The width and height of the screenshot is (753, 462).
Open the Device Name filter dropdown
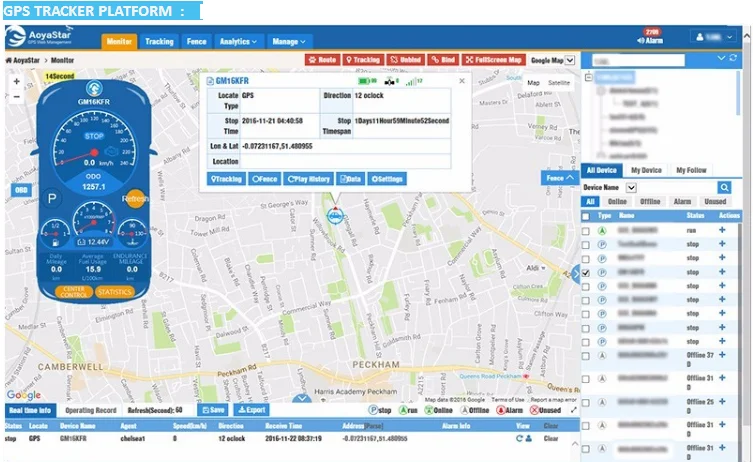click(x=631, y=187)
